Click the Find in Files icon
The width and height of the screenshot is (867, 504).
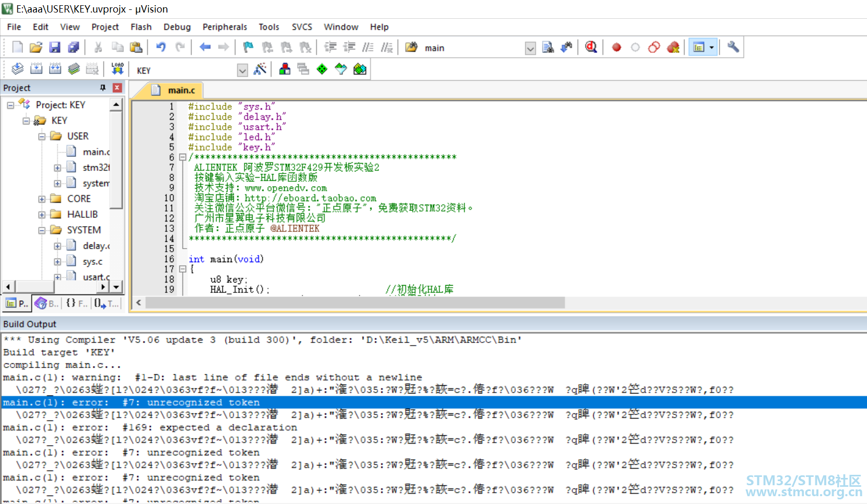coord(548,47)
